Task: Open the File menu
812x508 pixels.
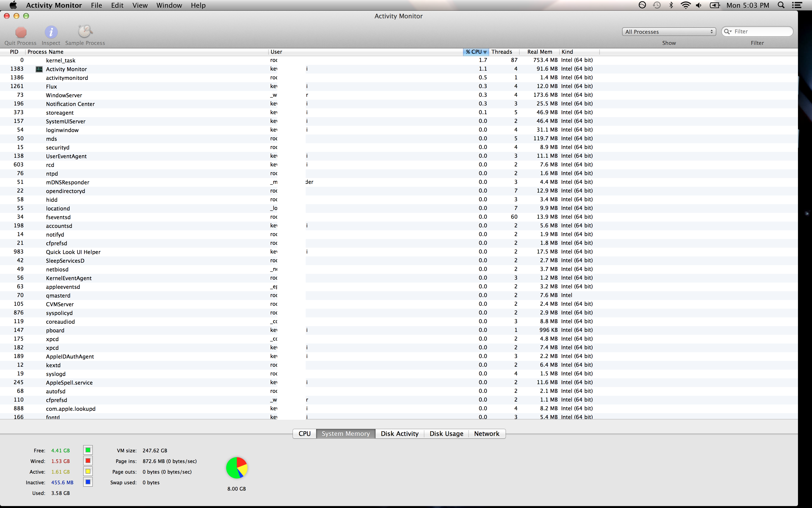Action: tap(96, 5)
